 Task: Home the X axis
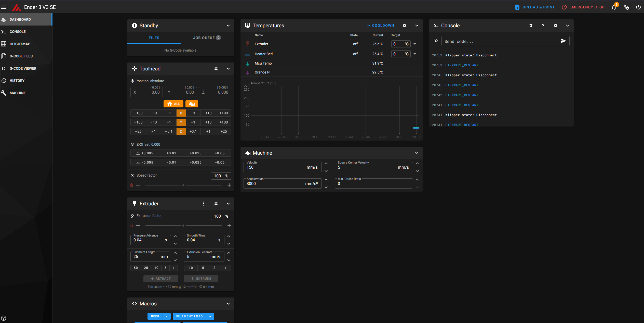pyautogui.click(x=181, y=113)
